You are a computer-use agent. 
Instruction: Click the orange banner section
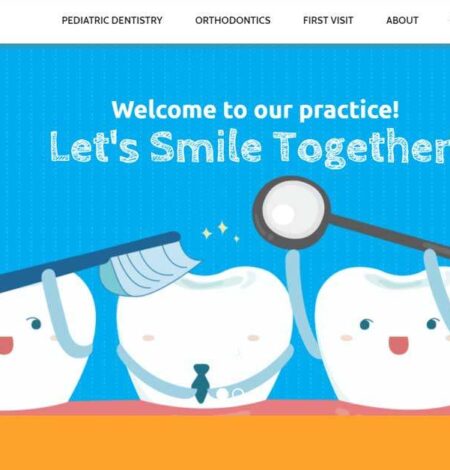225,443
